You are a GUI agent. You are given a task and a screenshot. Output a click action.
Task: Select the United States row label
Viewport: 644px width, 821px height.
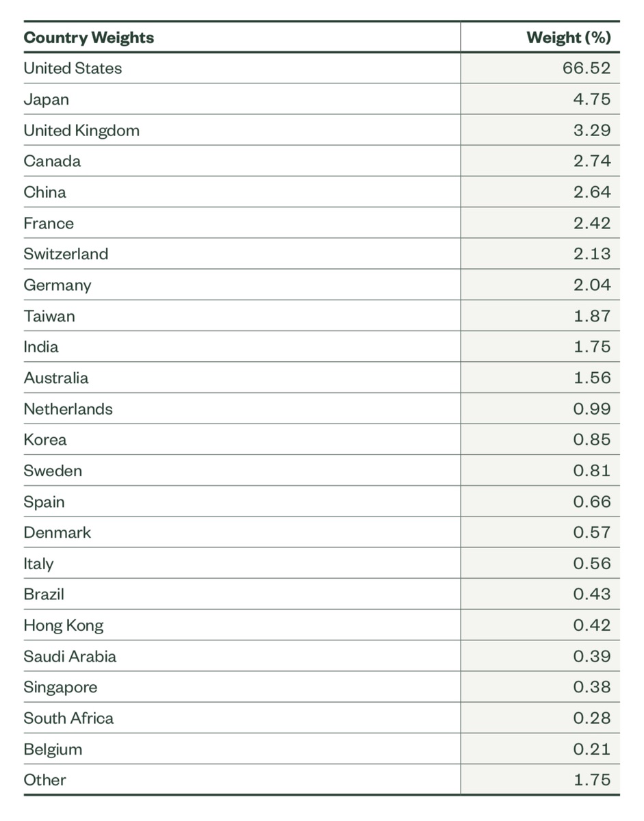coord(73,68)
